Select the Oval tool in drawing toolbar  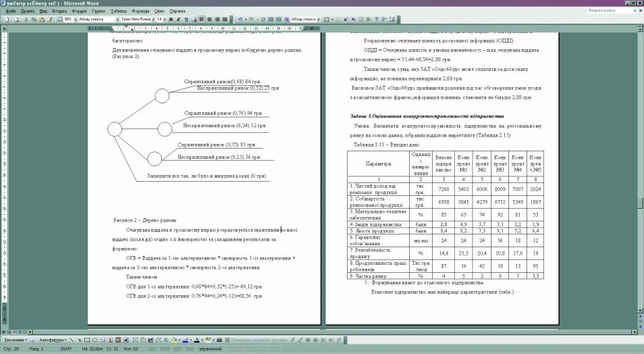[95, 340]
